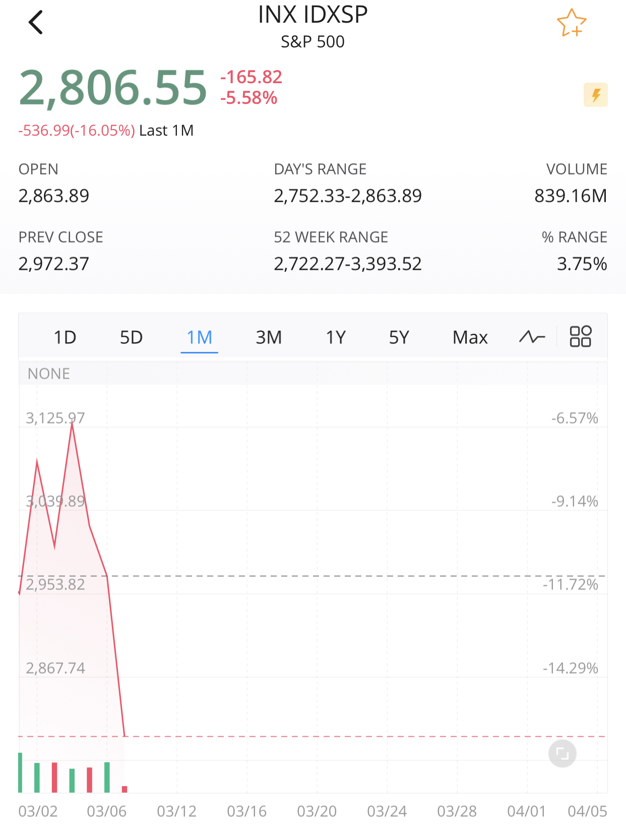Tap the -14.29% axis label
Screen dimensions: 626x840
click(571, 668)
